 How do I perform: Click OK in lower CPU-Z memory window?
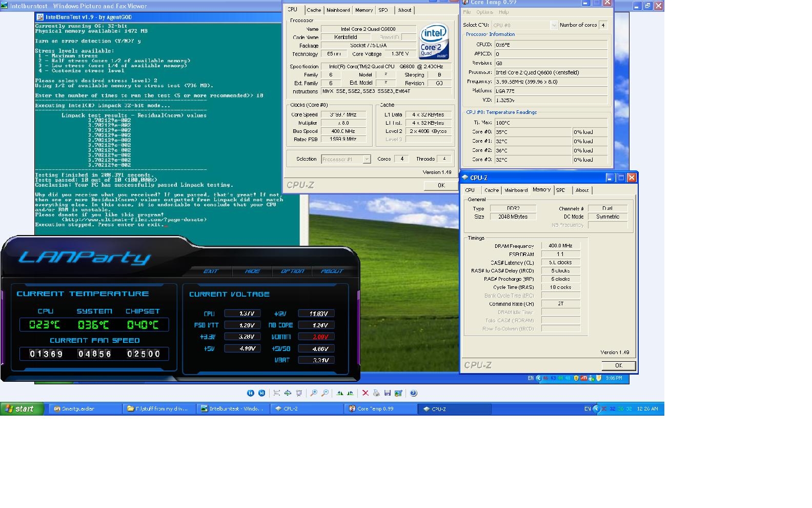[619, 366]
